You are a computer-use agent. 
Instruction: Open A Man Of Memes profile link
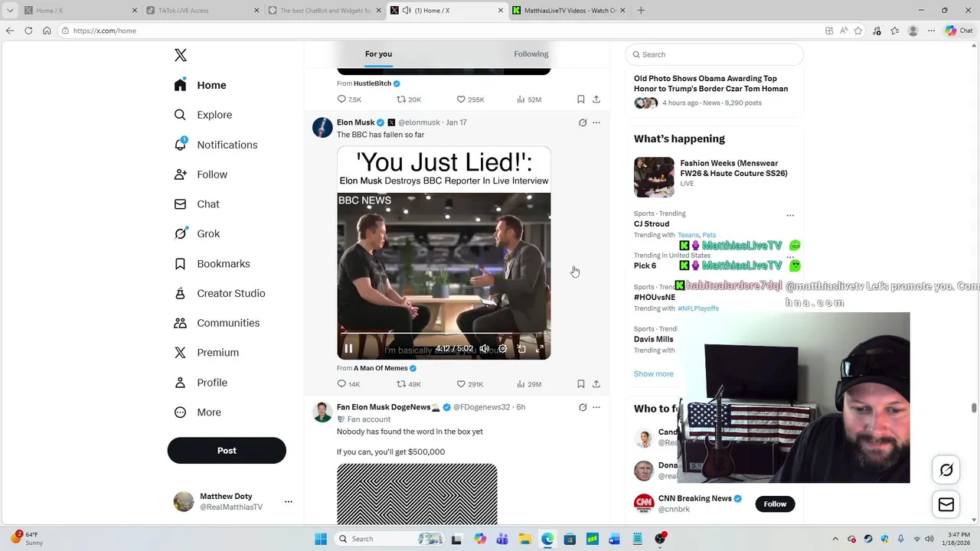381,368
